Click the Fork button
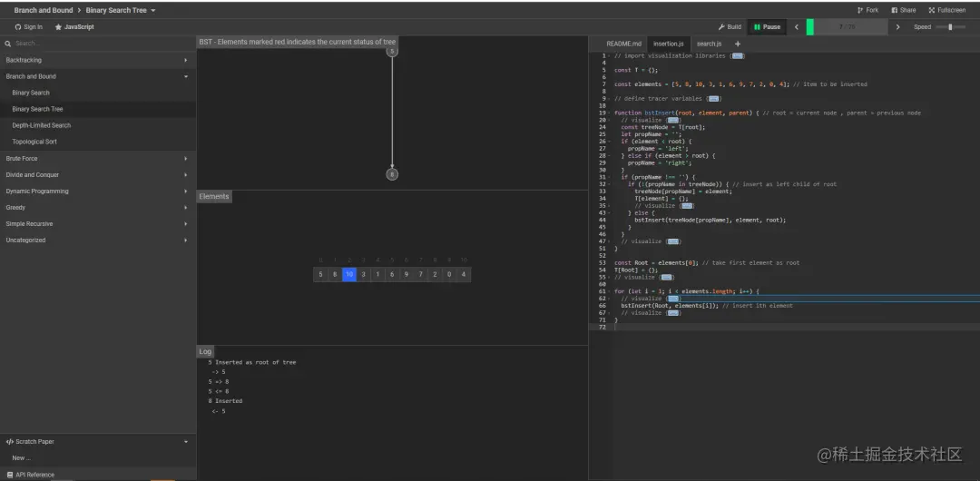Viewport: 980px width, 481px height. tap(867, 10)
